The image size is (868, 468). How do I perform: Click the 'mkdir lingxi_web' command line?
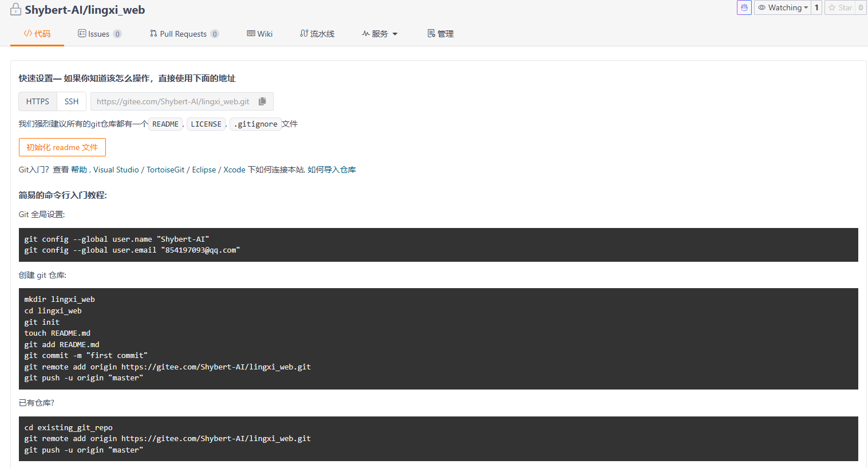click(60, 299)
